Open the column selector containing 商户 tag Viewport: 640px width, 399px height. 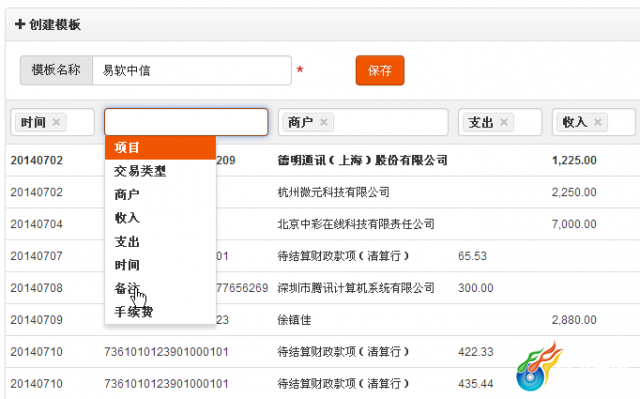[363, 122]
